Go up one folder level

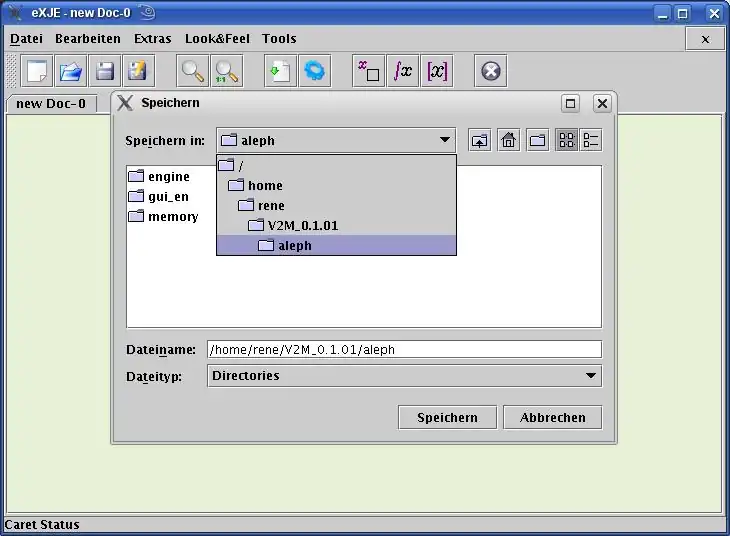coord(480,141)
